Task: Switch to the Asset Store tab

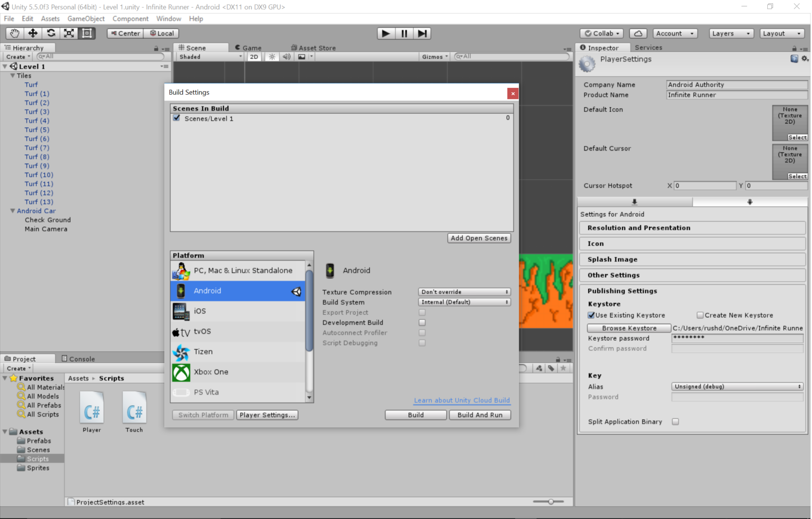Action: click(314, 48)
